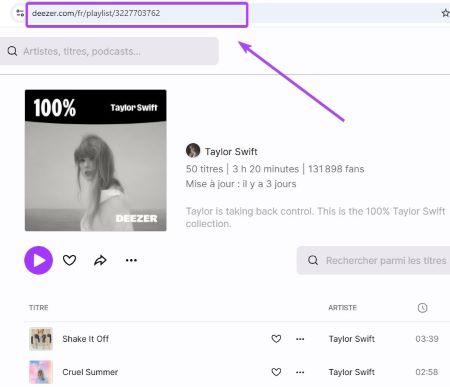The image size is (450, 387).
Task: Bookmark this page with star icon
Action: click(x=445, y=13)
